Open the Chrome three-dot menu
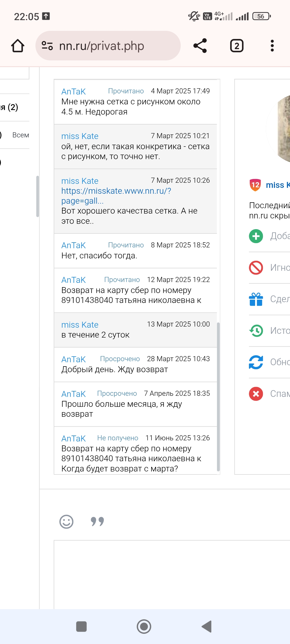 [x=272, y=46]
